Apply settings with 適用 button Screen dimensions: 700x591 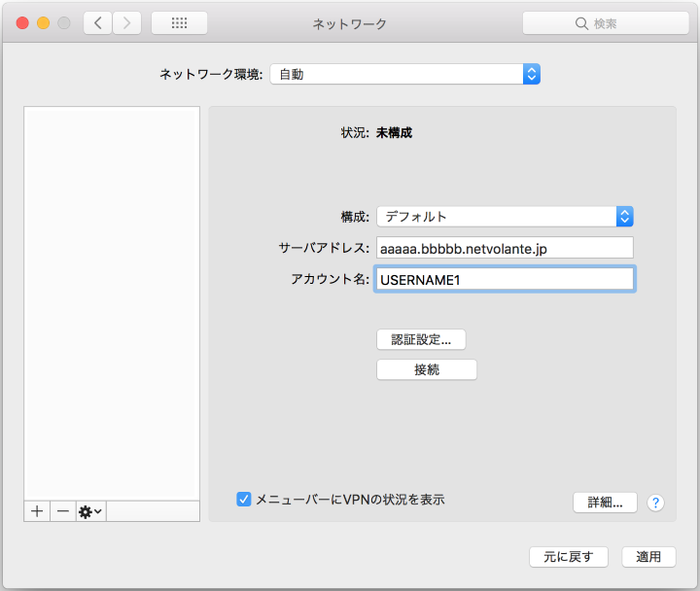point(648,557)
